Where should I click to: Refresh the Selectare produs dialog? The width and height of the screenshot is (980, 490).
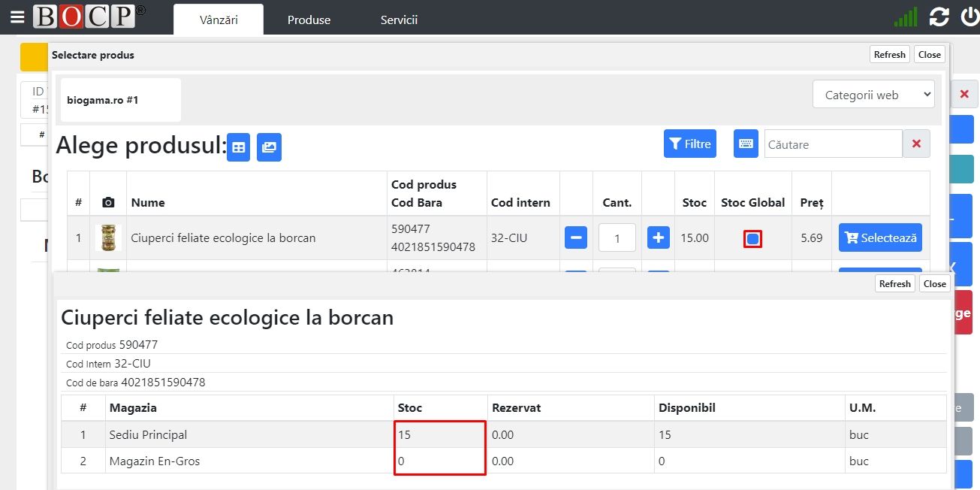coord(889,54)
